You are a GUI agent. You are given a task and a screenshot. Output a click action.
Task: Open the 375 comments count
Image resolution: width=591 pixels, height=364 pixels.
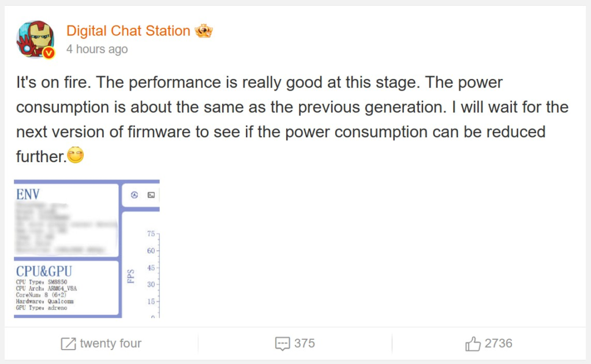[304, 344]
